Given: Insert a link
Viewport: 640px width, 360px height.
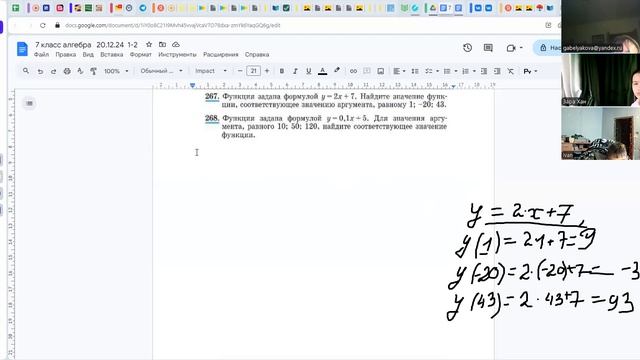Looking at the screenshot, I should pos(353,71).
